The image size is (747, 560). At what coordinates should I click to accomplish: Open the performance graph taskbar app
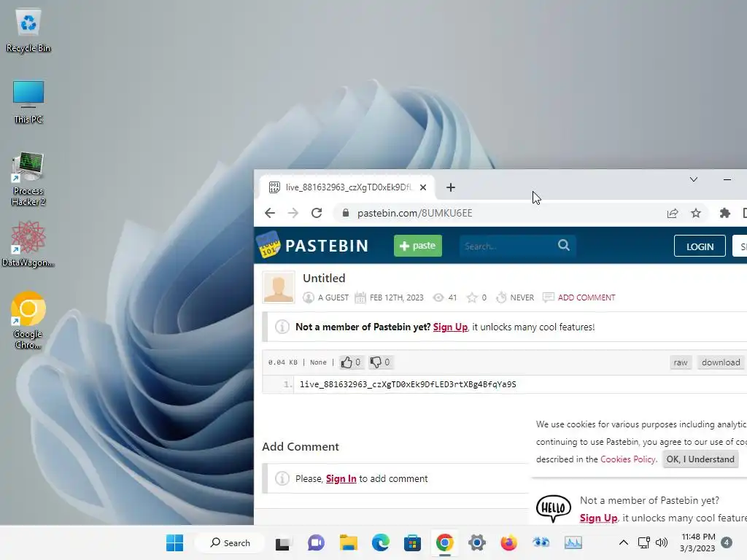click(573, 542)
